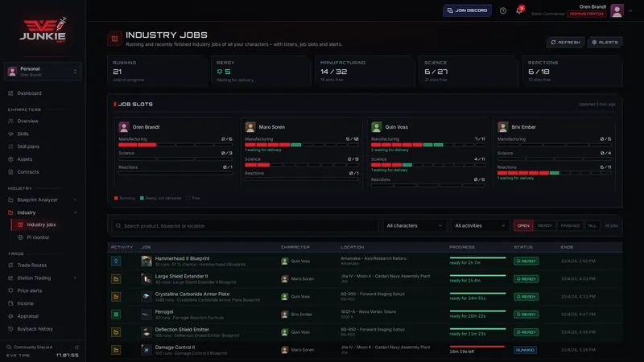Click the Large Shield Extender II item thumbnail

(x=147, y=278)
